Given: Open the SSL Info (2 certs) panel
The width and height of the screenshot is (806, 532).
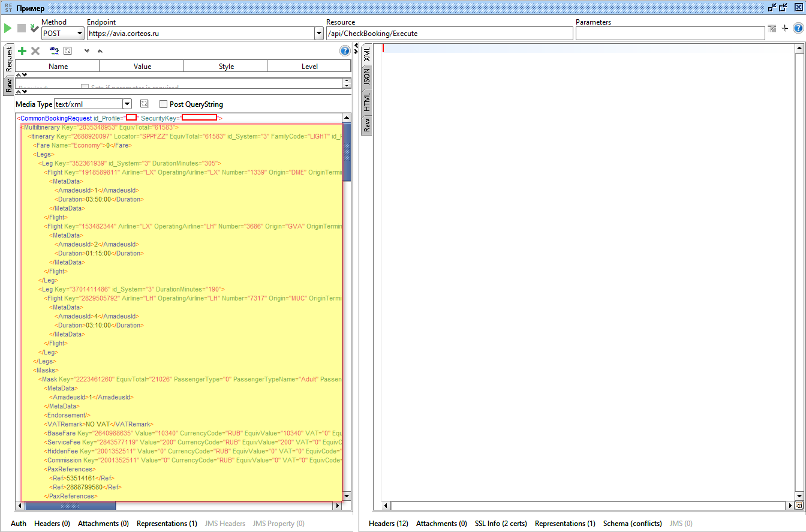Looking at the screenshot, I should pos(501,524).
